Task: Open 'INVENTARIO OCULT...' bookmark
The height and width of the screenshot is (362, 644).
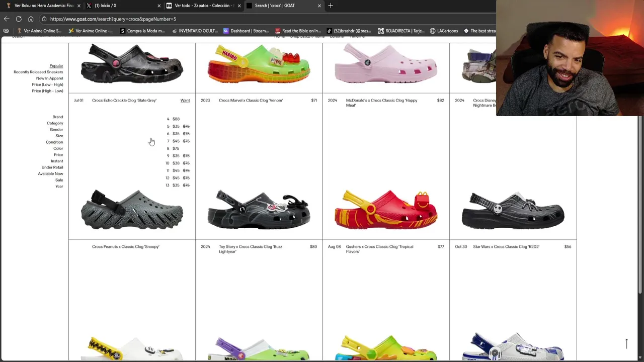Action: click(195, 31)
